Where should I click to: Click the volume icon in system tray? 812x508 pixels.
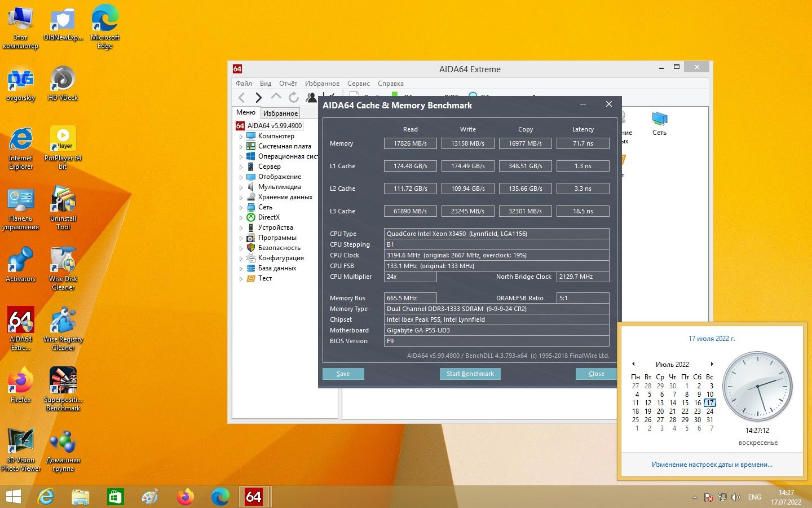(x=735, y=497)
